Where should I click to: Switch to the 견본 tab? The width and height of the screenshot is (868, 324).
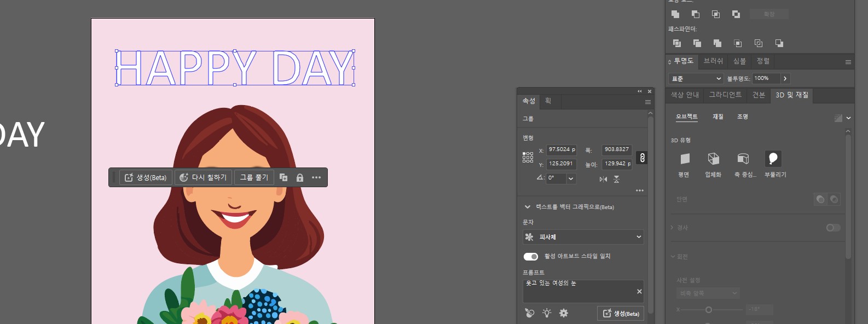[x=759, y=95]
